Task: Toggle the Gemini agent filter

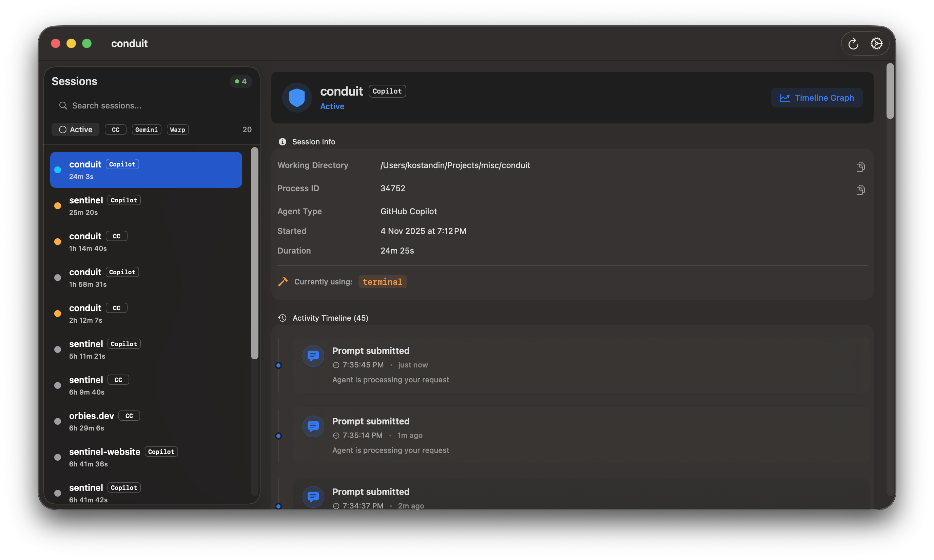Action: (147, 129)
